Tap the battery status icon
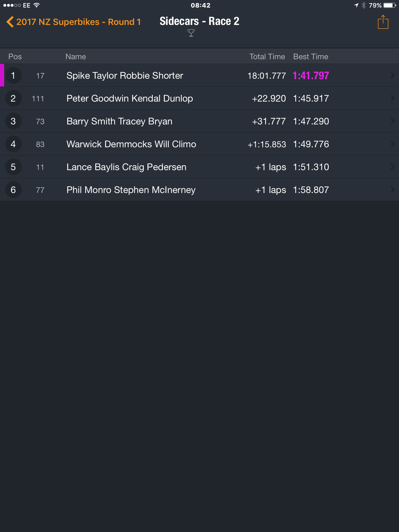 [390, 5]
